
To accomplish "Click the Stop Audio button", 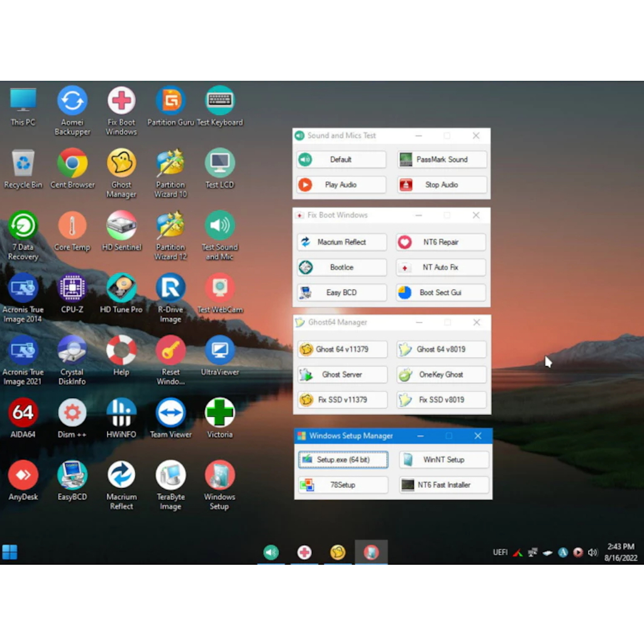I will point(442,184).
